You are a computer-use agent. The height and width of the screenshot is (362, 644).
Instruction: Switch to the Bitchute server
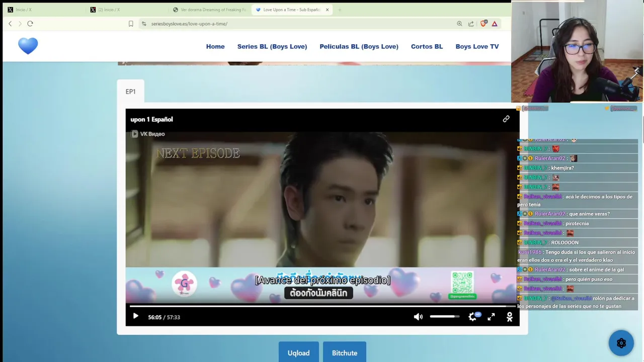pos(345,353)
